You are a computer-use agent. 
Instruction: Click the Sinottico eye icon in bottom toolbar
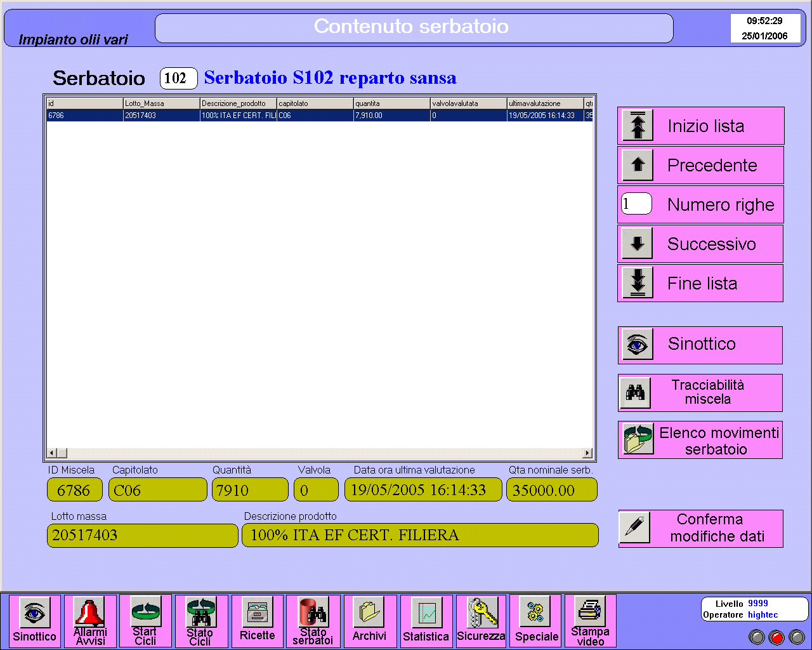click(x=34, y=613)
